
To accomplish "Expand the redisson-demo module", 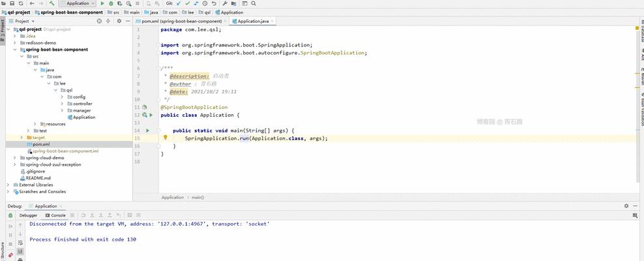I will (x=14, y=43).
